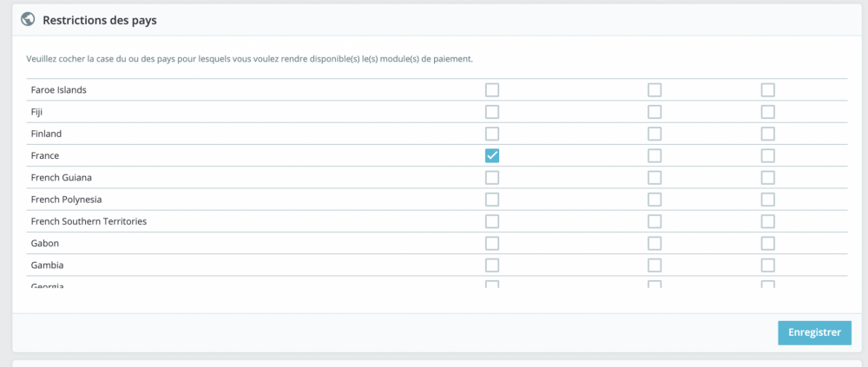868x367 pixels.
Task: Check Gambia middle-column checkbox
Action: 654,265
